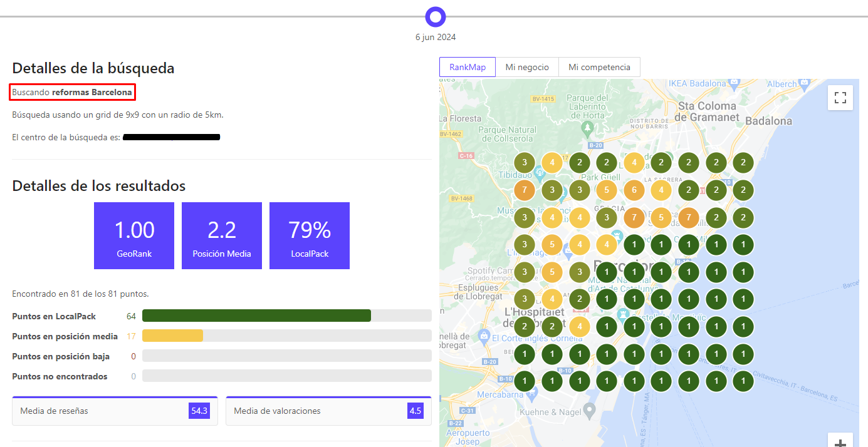Open the Mi negocio tab
Image resolution: width=868 pixels, height=447 pixels.
coord(527,67)
